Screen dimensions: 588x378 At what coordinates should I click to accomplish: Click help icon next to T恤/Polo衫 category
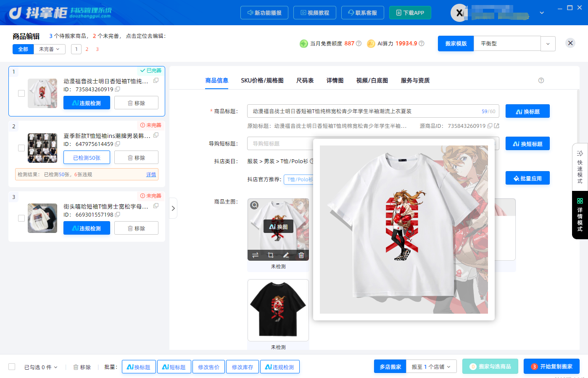(311, 161)
